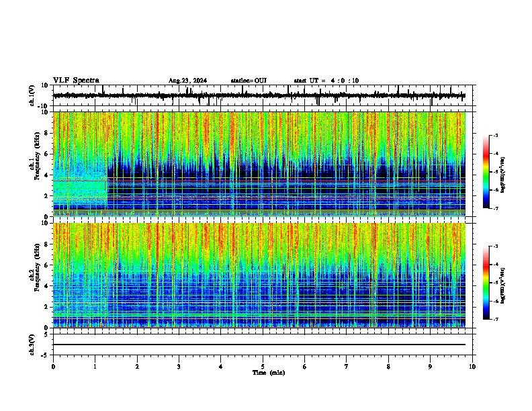Click inside the ch.1 spectrogram panel
This screenshot has width=532, height=411.
[259, 164]
